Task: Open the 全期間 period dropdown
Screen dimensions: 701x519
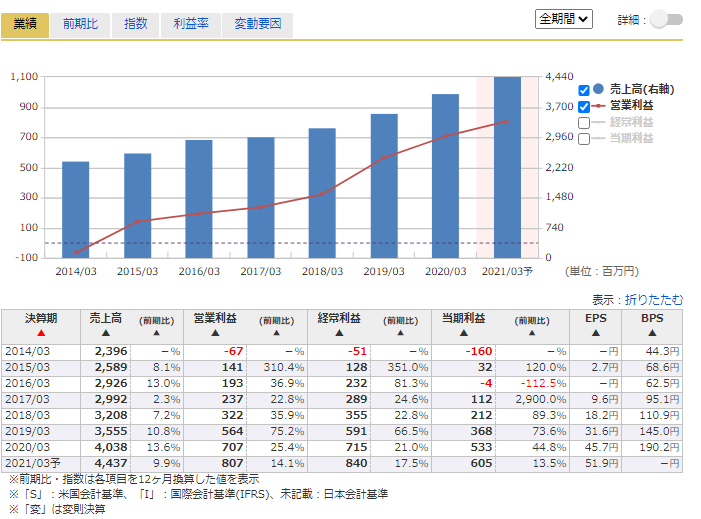Action: coord(565,19)
